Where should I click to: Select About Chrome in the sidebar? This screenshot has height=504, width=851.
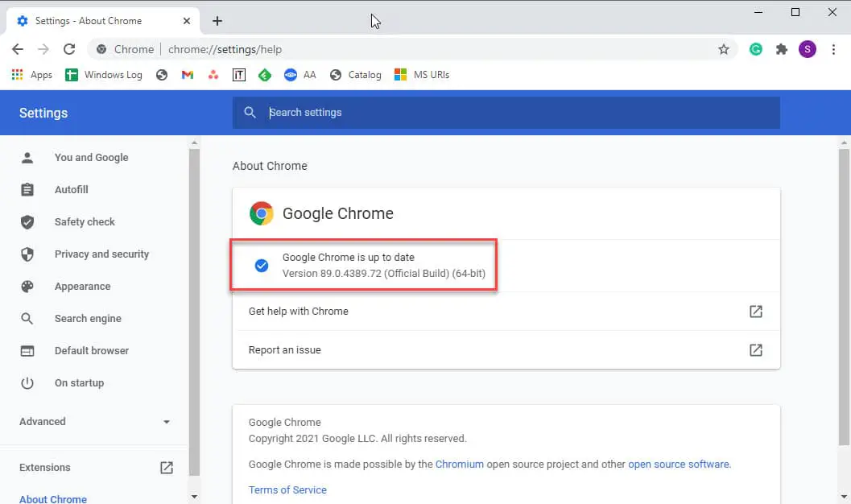(x=53, y=499)
